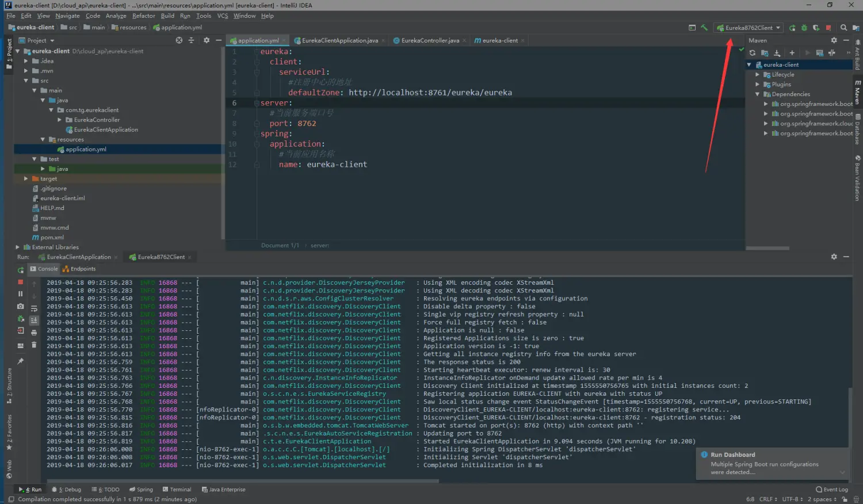Toggle soft-wrap in the console
This screenshot has height=504, width=863.
(34, 309)
